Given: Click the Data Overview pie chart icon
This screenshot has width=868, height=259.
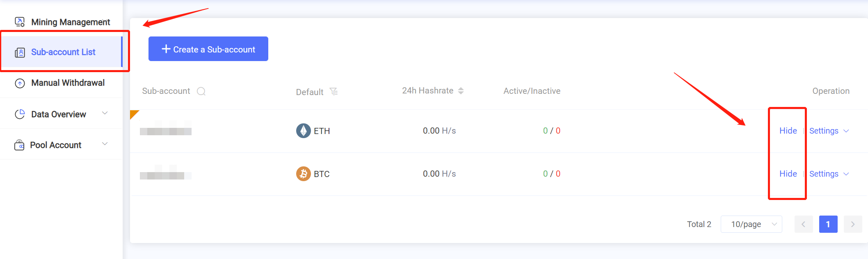Looking at the screenshot, I should pos(20,114).
